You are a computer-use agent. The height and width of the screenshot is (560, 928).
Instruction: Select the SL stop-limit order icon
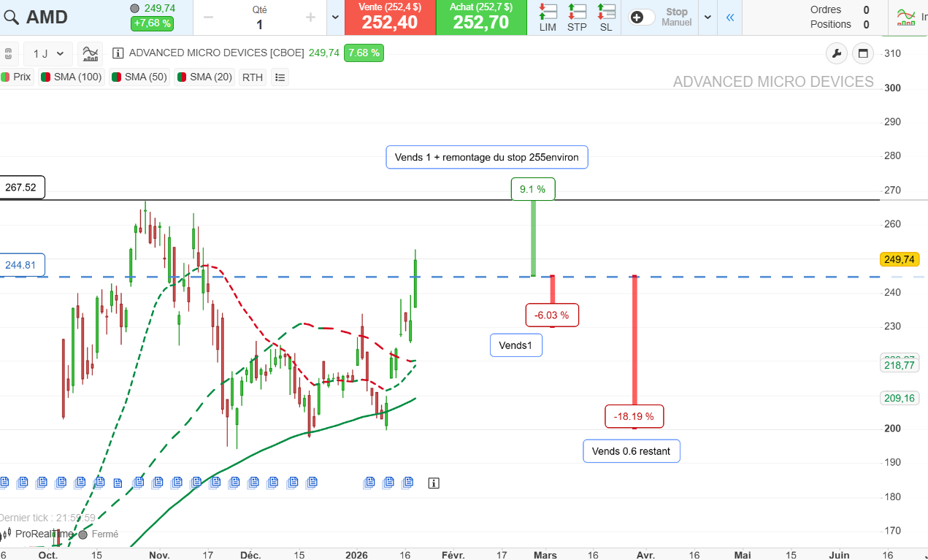point(606,18)
